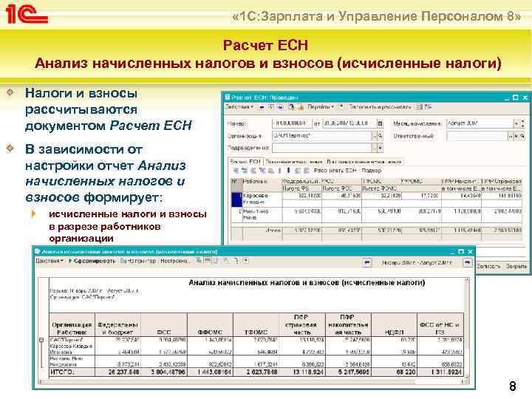
Task: Expand the Подразделение dropdown arrow
Action: point(381,148)
